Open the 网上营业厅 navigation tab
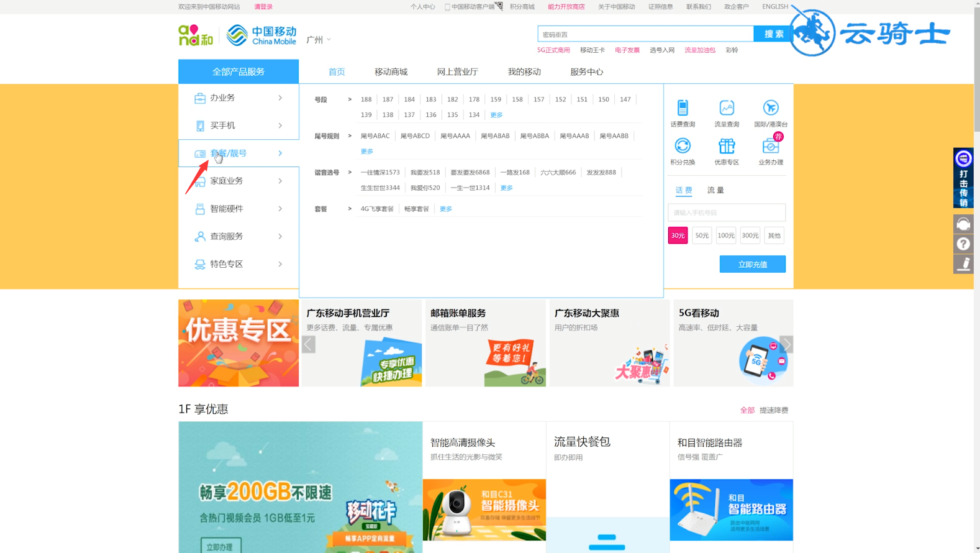980x553 pixels. click(458, 72)
